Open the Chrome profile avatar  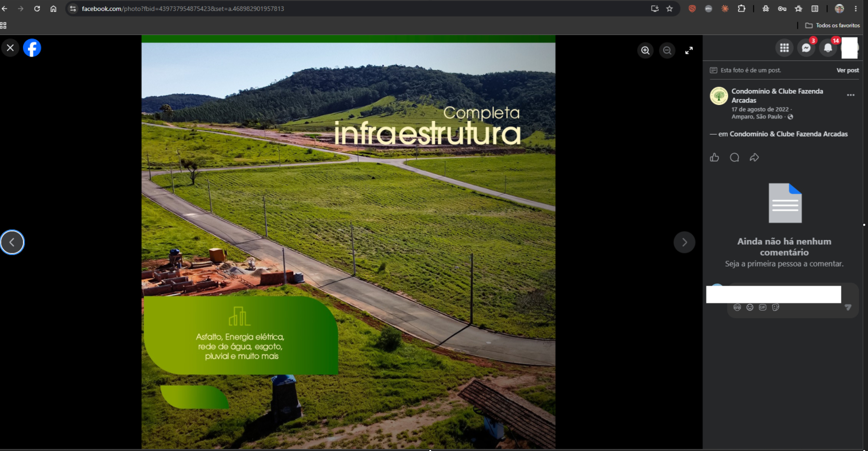pyautogui.click(x=840, y=8)
